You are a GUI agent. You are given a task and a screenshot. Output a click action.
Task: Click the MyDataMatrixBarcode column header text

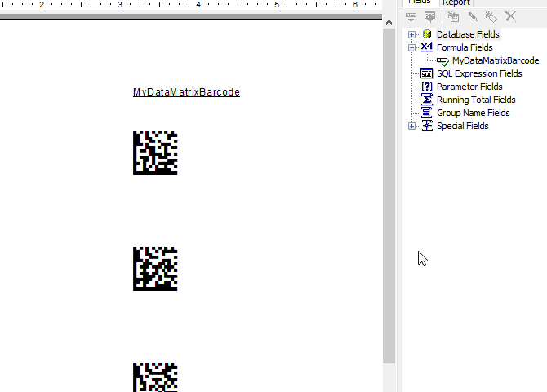(186, 92)
